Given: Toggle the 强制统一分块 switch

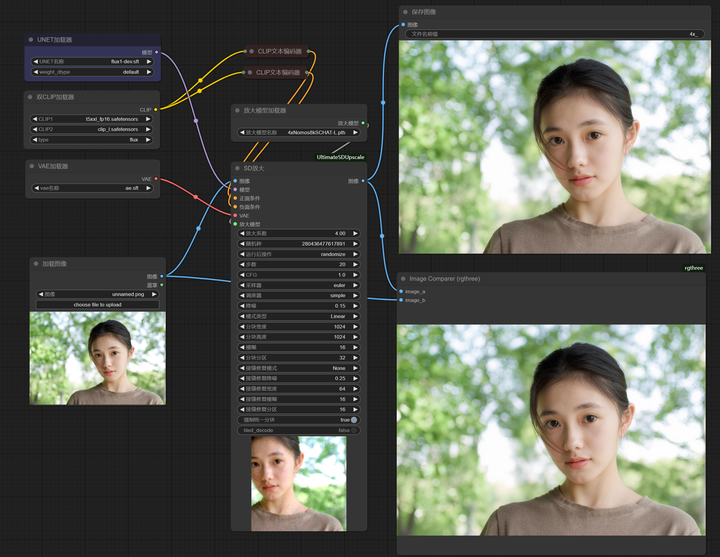Looking at the screenshot, I should (x=353, y=420).
